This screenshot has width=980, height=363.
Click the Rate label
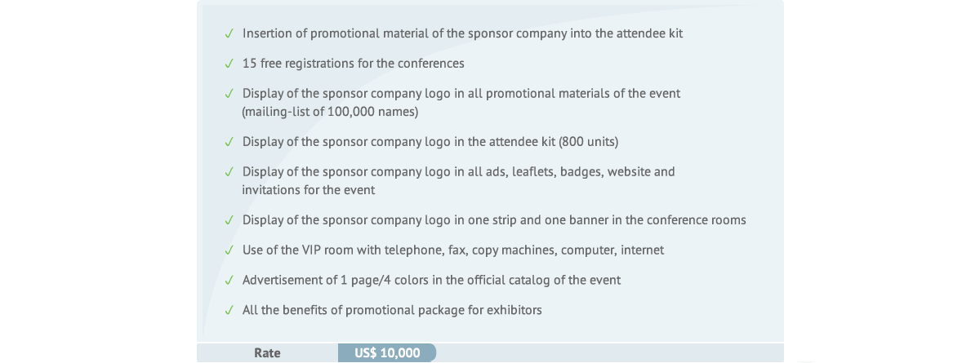267,353
